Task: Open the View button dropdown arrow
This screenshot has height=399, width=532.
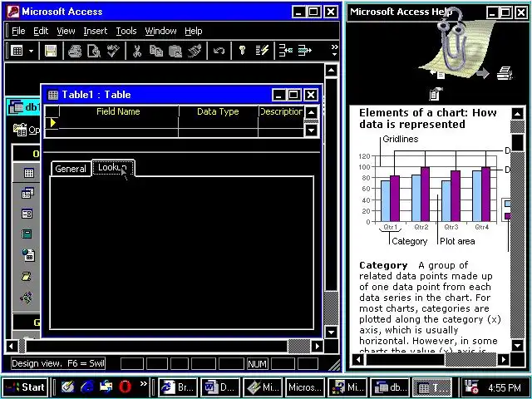Action: pyautogui.click(x=32, y=52)
